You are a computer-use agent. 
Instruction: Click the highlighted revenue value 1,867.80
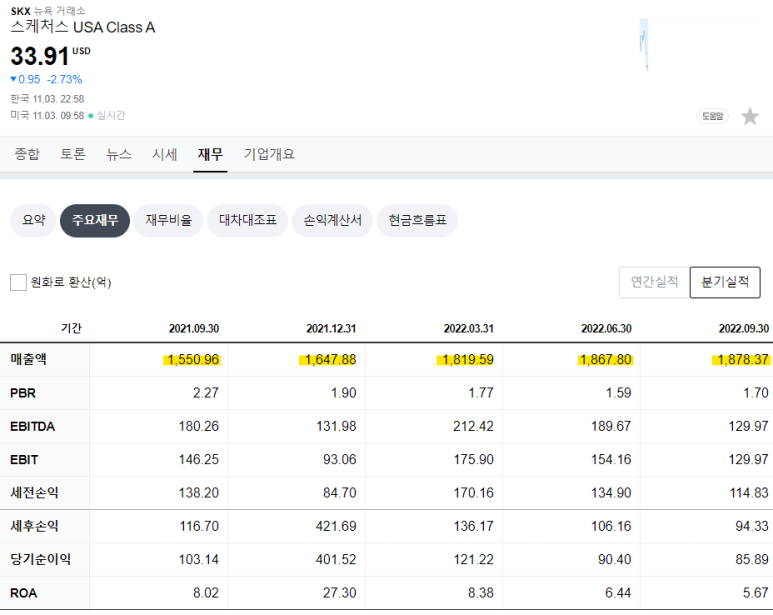(605, 360)
